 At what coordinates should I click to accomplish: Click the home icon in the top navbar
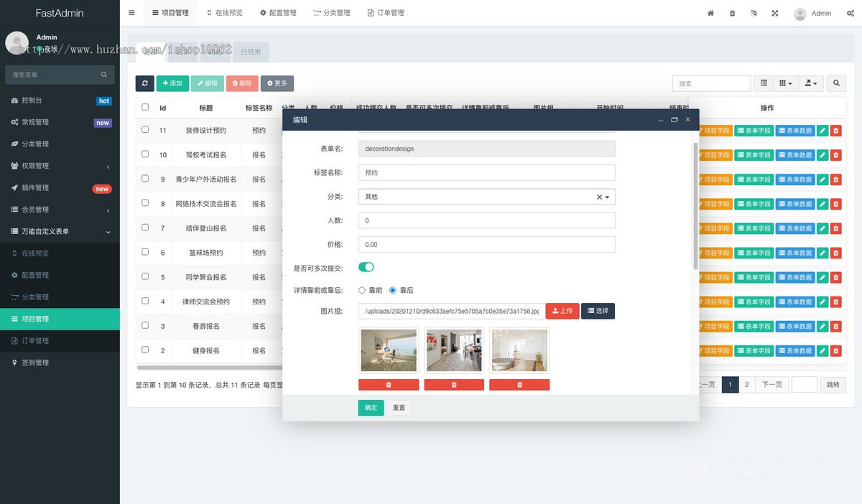710,13
